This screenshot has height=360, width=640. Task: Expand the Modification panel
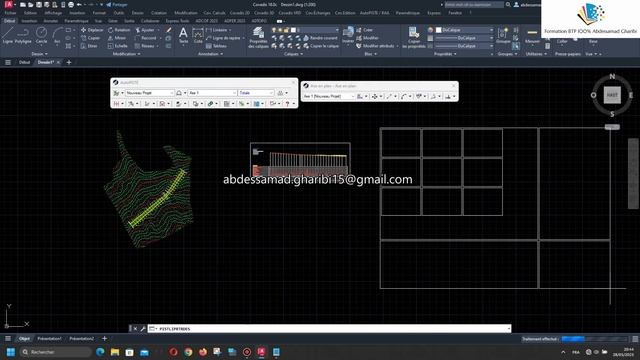pos(127,54)
